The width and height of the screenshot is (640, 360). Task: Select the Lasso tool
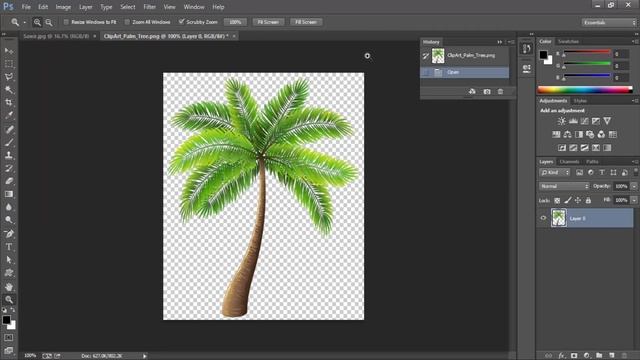click(x=9, y=77)
